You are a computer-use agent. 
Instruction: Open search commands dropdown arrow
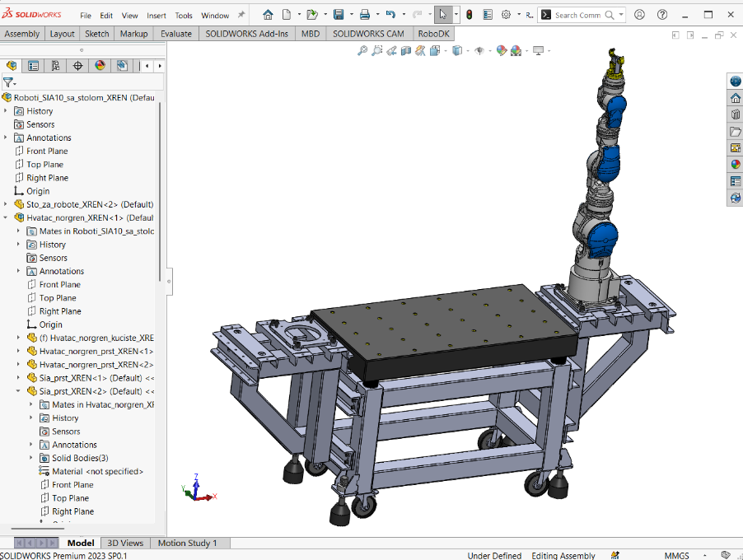click(621, 15)
